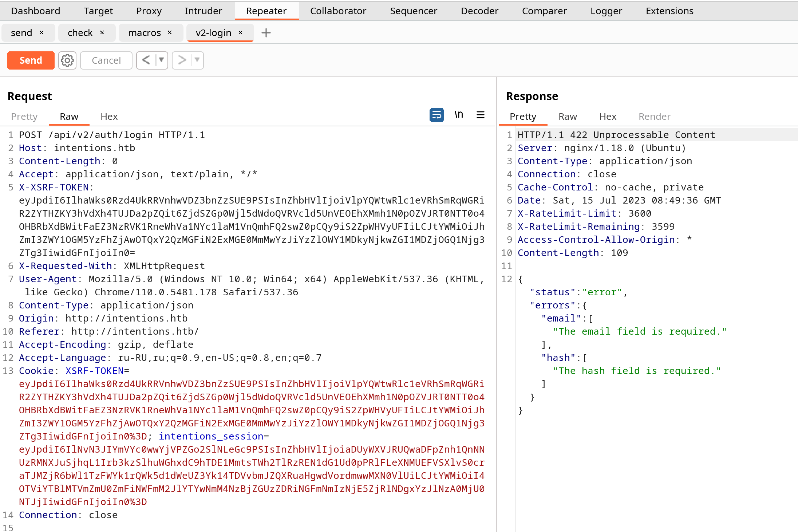Click HTTP/1.1 422 Unprocessable Content status line
798x532 pixels.
[617, 135]
